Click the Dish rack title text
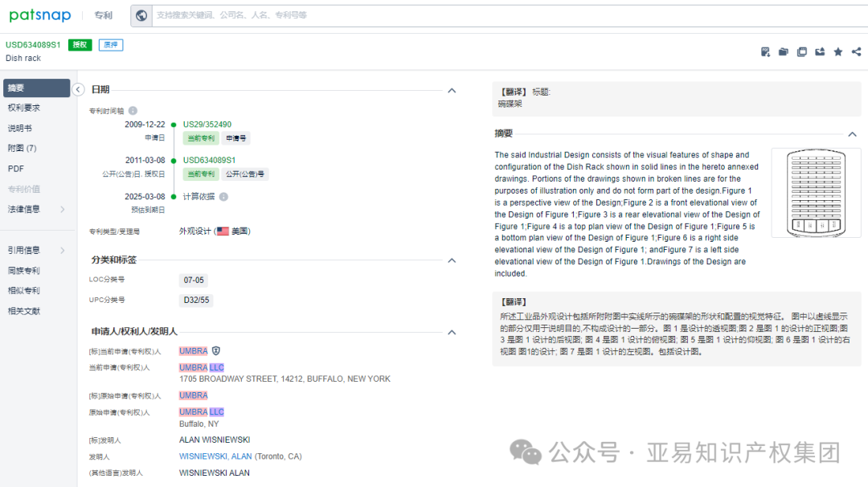Screen dimensions: 868x487 tap(23, 58)
